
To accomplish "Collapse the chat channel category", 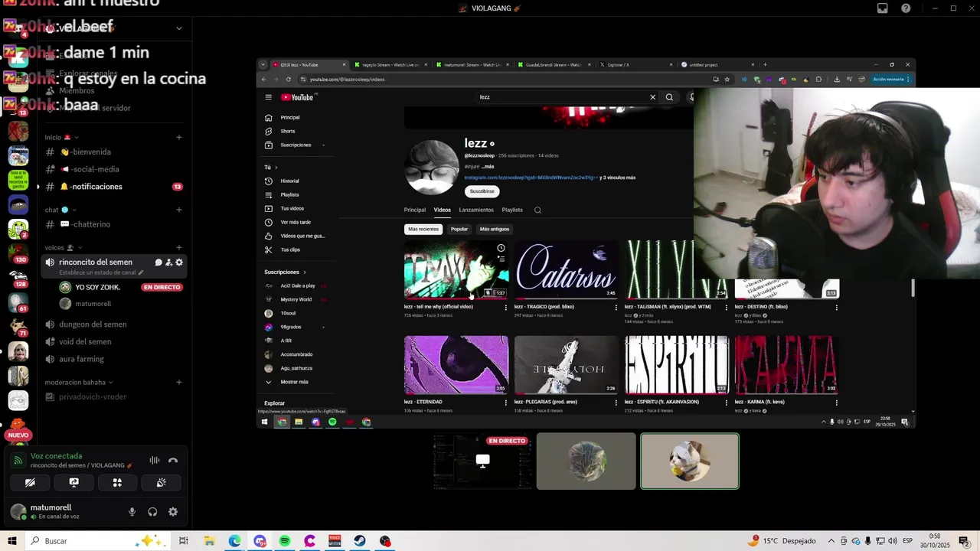I will [x=60, y=210].
